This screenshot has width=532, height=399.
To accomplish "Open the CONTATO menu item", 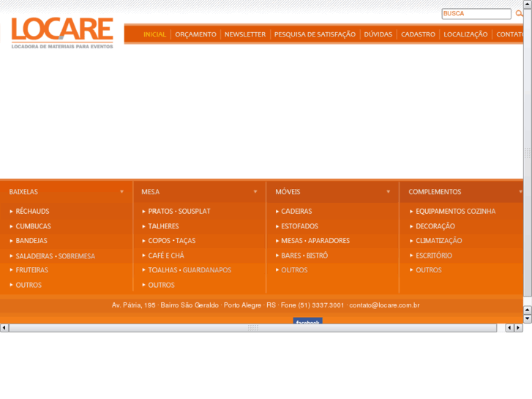I will 509,34.
